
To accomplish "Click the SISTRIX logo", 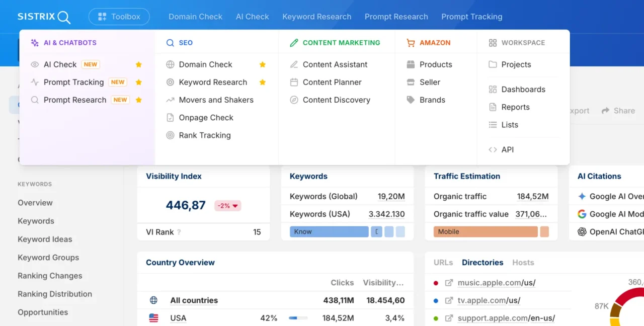I will 44,17.
